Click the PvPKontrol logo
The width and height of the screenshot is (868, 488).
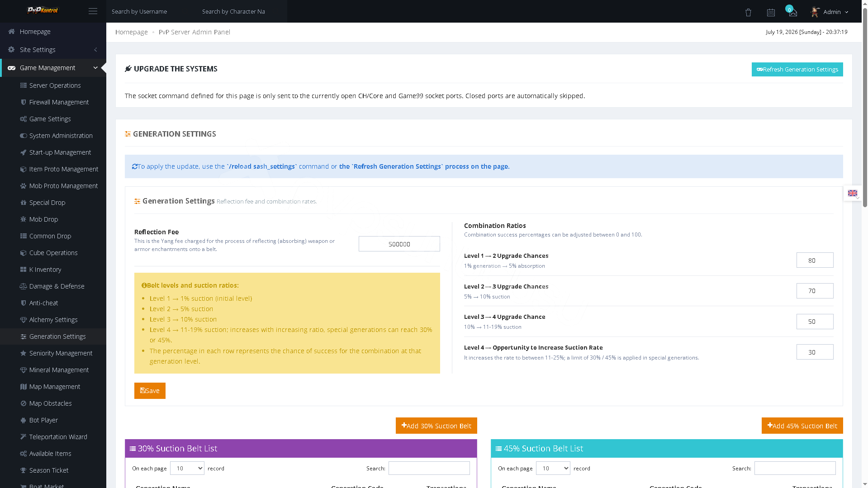(x=43, y=10)
